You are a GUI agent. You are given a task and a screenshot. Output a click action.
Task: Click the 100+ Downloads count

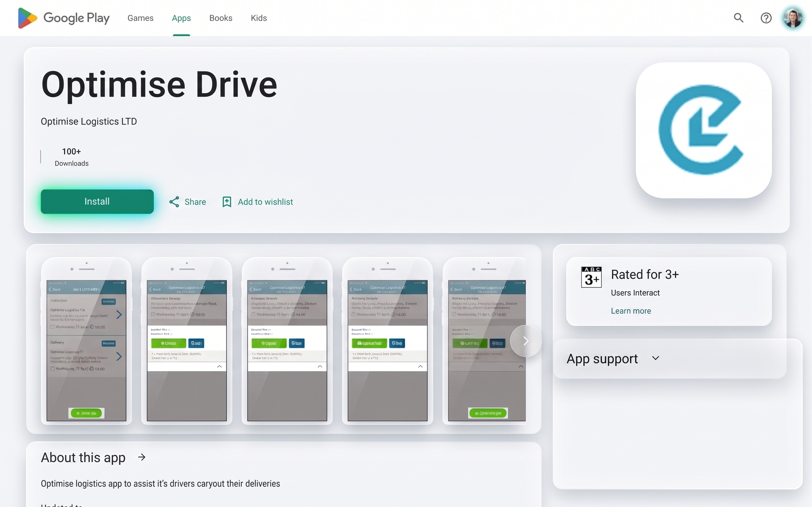click(72, 157)
